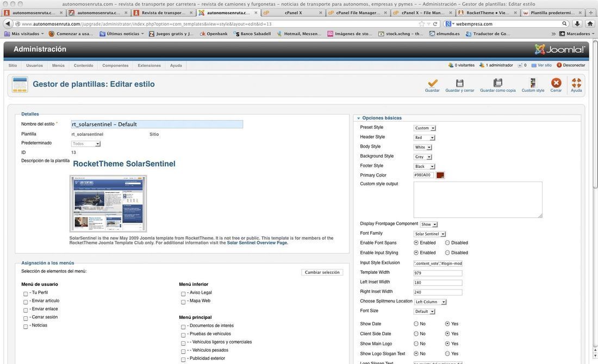Open the Custom style toolbar icon
The image size is (598, 364).
click(x=533, y=83)
